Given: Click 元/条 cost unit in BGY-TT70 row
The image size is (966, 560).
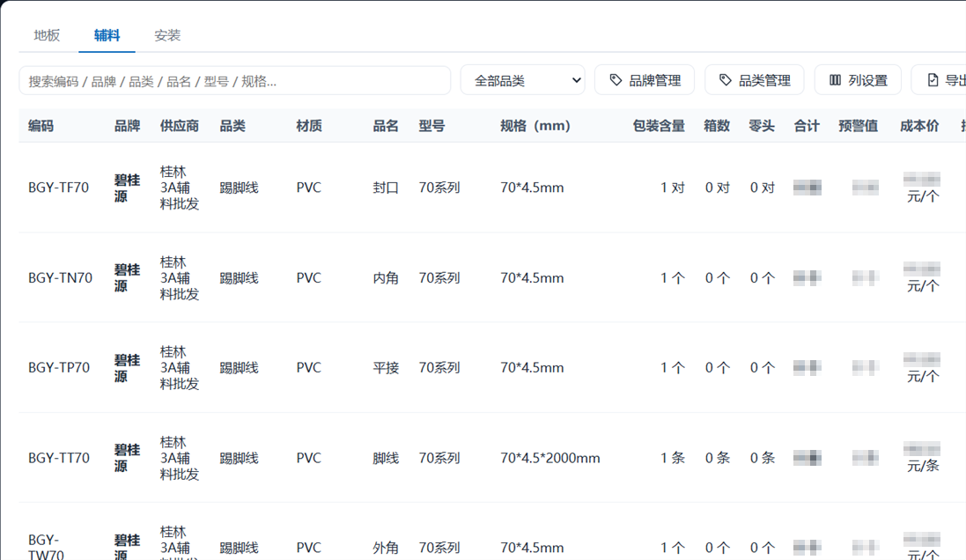Looking at the screenshot, I should click(x=923, y=466).
